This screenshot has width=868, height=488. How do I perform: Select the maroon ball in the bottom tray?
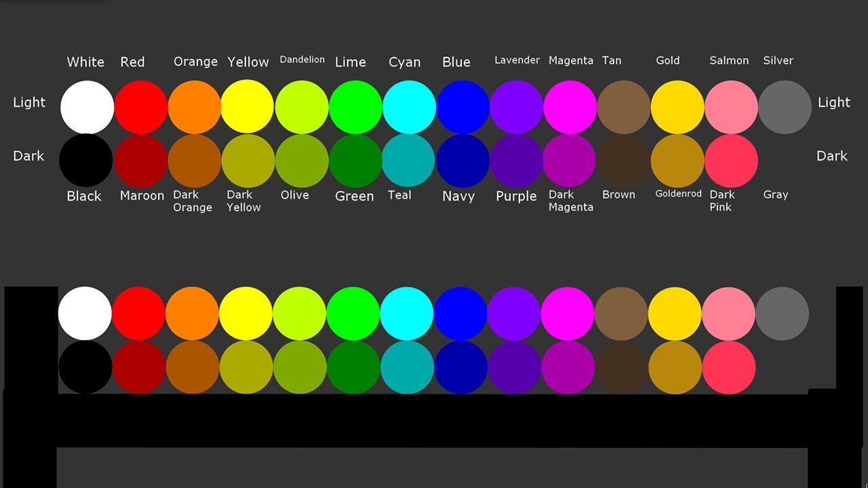[138, 367]
